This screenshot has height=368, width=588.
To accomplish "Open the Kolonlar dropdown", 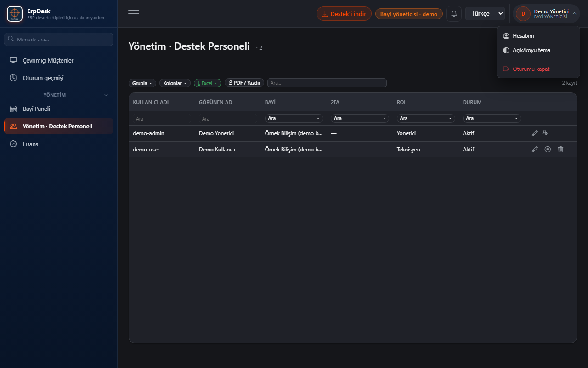I will tap(175, 83).
